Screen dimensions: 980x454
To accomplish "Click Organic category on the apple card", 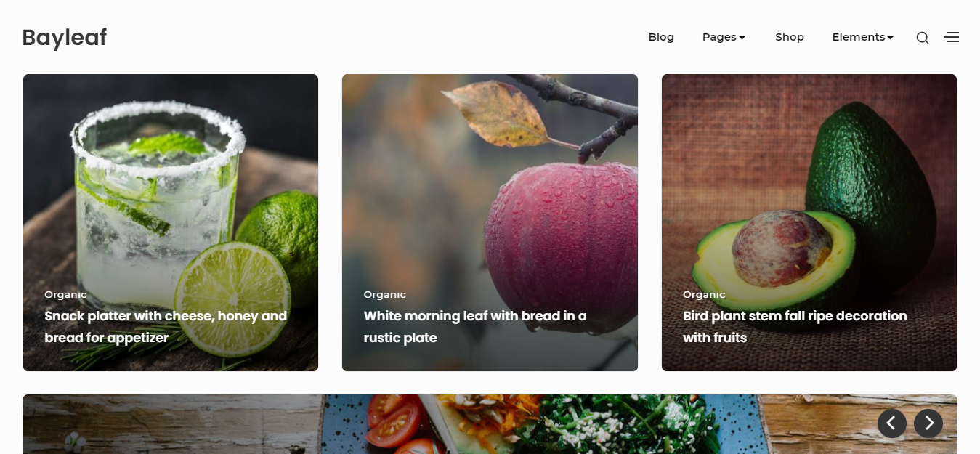I will pos(384,294).
